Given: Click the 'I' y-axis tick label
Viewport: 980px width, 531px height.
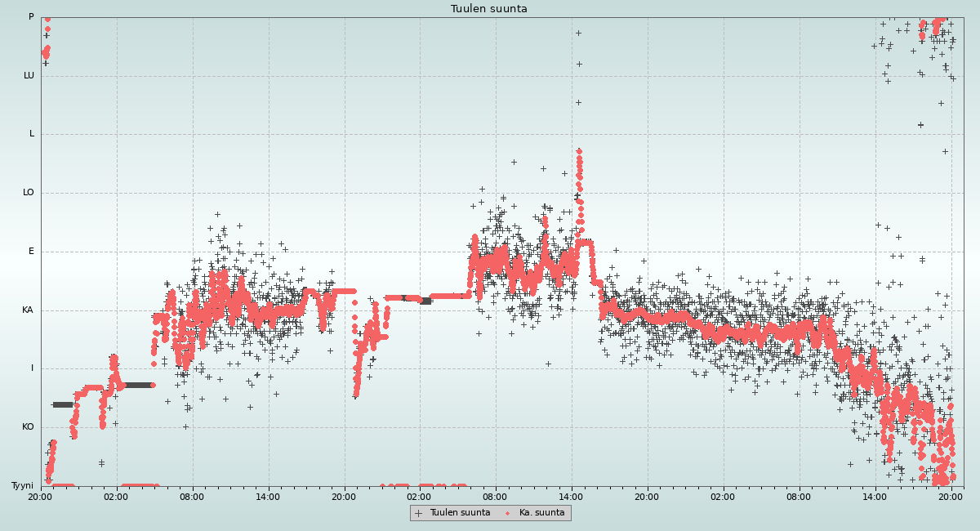Looking at the screenshot, I should click(33, 368).
